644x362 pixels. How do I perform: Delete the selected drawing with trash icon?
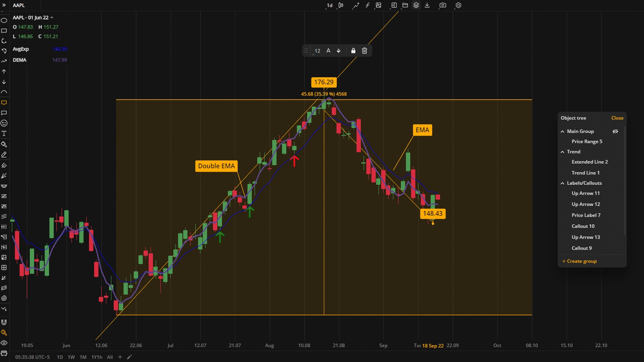pyautogui.click(x=364, y=51)
